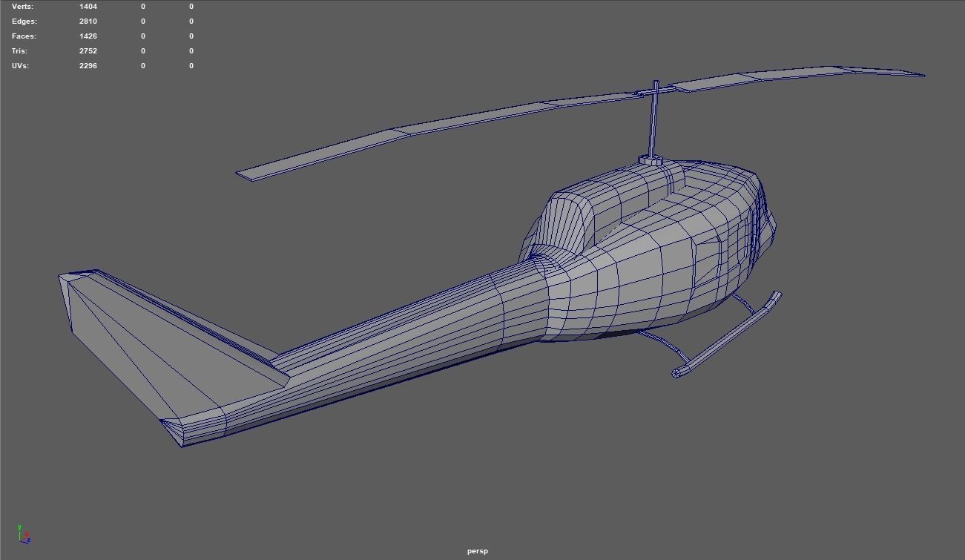
Task: Click the XYZ axis orientation gizmo
Action: point(24,535)
